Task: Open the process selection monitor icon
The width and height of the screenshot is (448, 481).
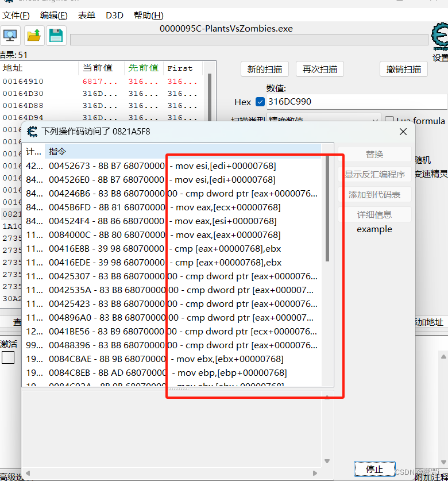Action: point(10,36)
